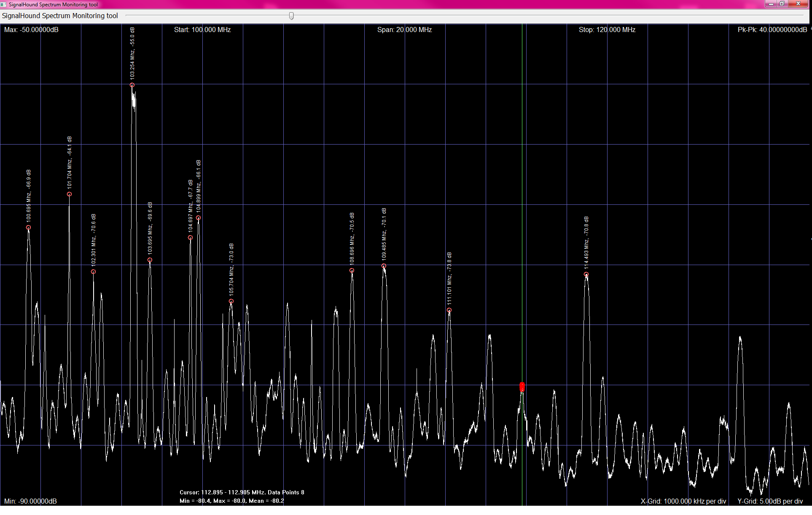
Task: Click the 111.101 MHz peak marker
Action: pos(449,310)
